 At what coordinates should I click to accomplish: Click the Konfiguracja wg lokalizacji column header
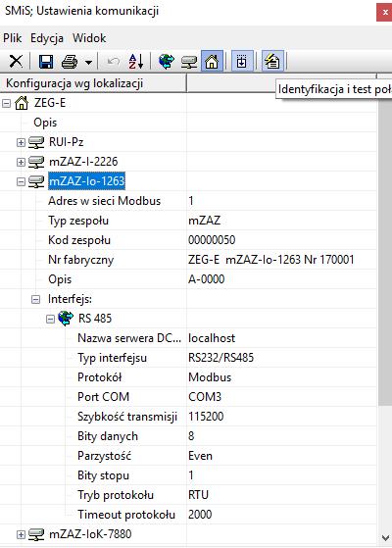93,83
